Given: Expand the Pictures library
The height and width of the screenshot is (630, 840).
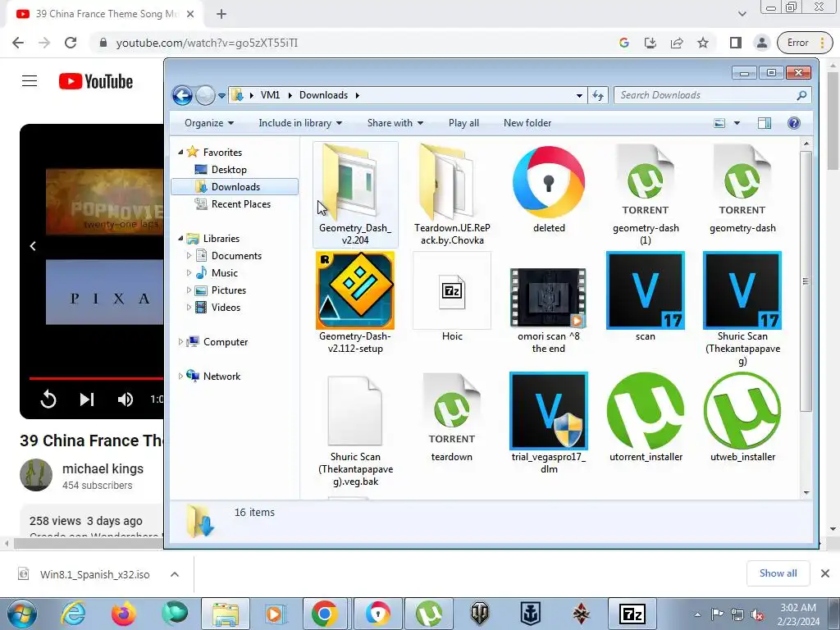Looking at the screenshot, I should tap(189, 290).
